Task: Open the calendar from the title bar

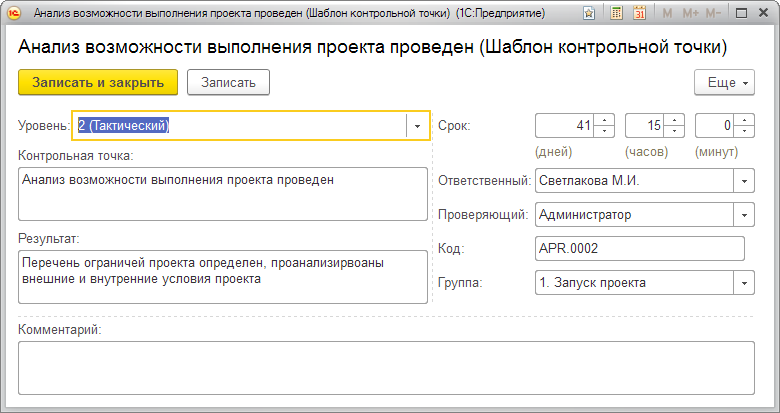Action: click(x=639, y=14)
